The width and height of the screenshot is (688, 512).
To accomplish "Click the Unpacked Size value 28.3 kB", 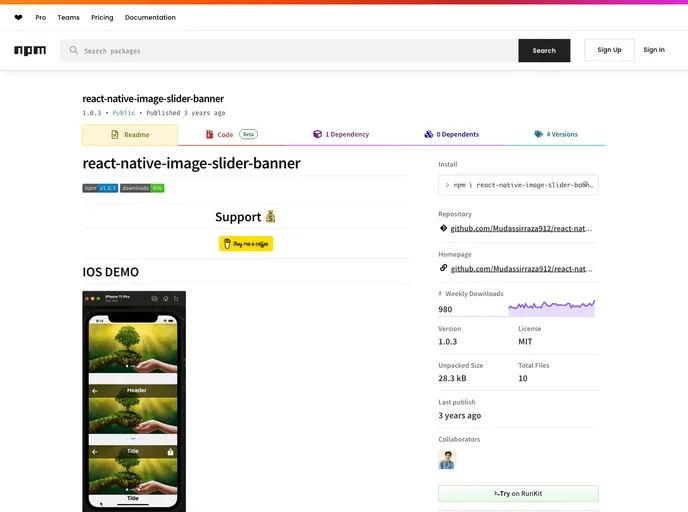I will (452, 378).
